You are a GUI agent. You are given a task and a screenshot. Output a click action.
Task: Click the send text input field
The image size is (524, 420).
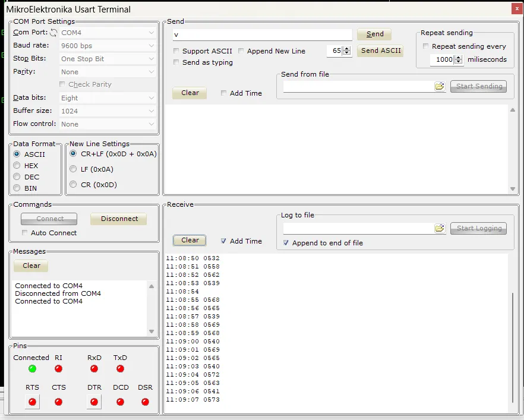[x=263, y=34]
